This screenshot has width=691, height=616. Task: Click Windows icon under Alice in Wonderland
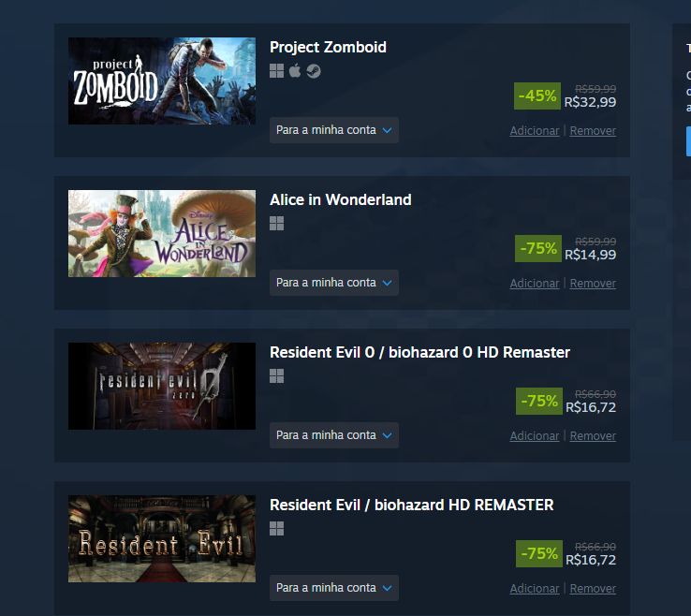tap(277, 224)
